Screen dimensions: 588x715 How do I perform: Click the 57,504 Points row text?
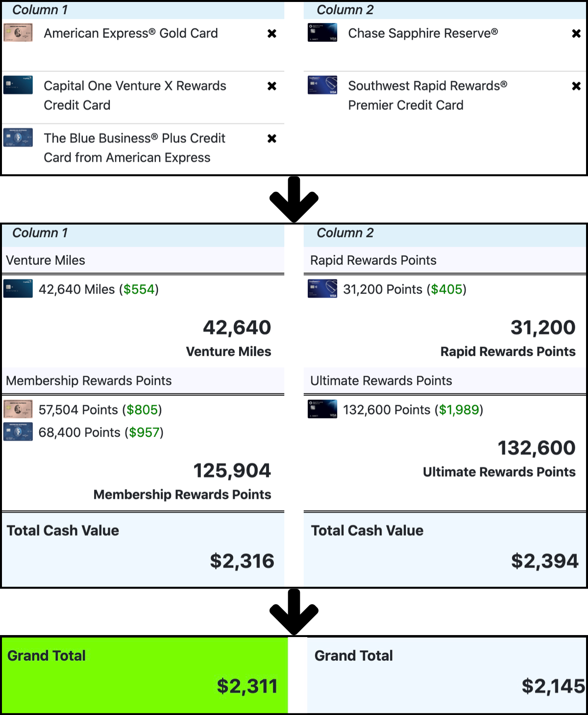pos(100,410)
